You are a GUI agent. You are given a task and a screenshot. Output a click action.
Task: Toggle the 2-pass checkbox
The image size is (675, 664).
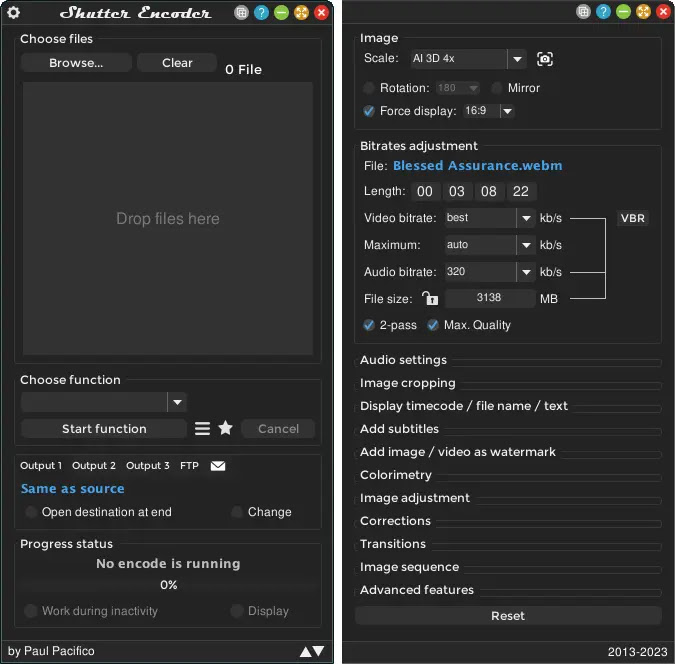(368, 325)
